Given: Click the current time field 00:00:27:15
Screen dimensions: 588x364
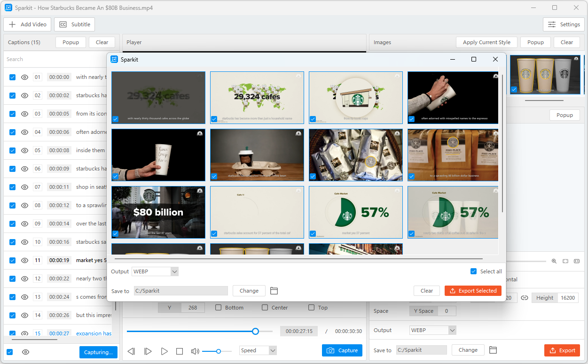Looking at the screenshot, I should [x=299, y=331].
